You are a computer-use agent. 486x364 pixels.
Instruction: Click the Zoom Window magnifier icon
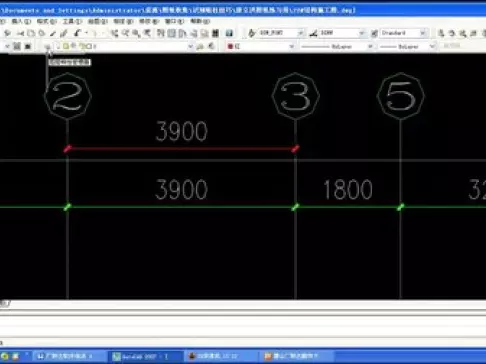(136, 33)
